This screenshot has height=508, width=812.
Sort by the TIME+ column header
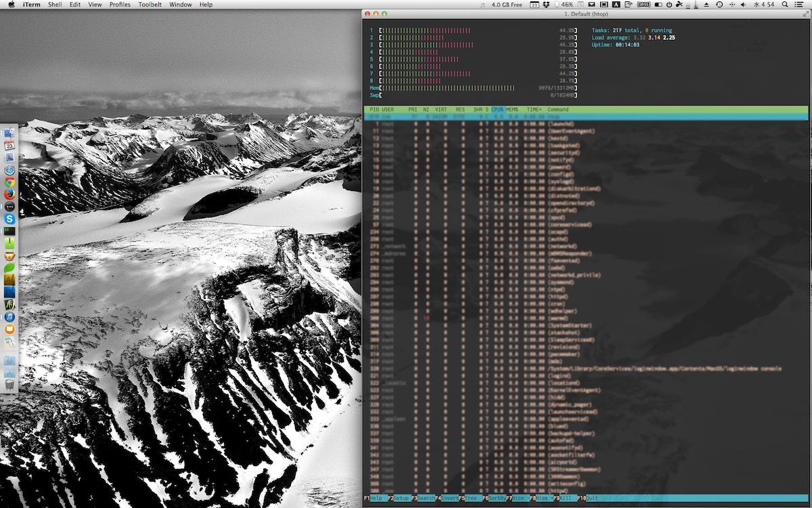535,109
